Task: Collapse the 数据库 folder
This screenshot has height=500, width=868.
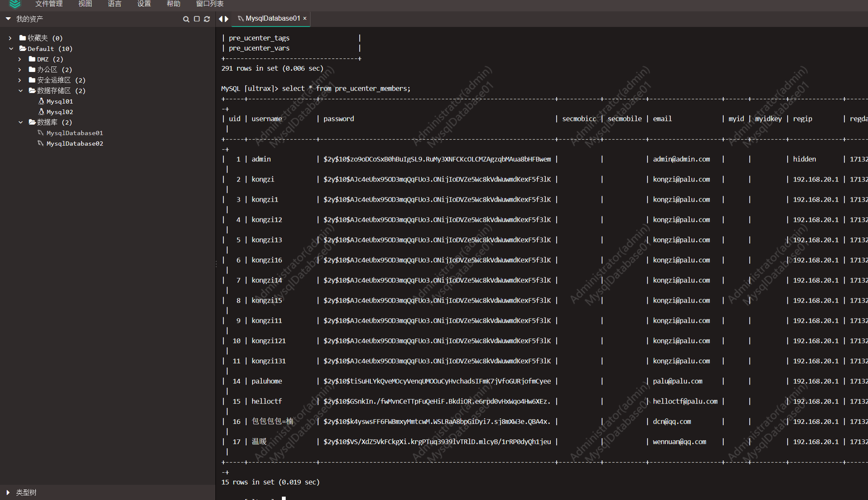Action: [x=20, y=122]
